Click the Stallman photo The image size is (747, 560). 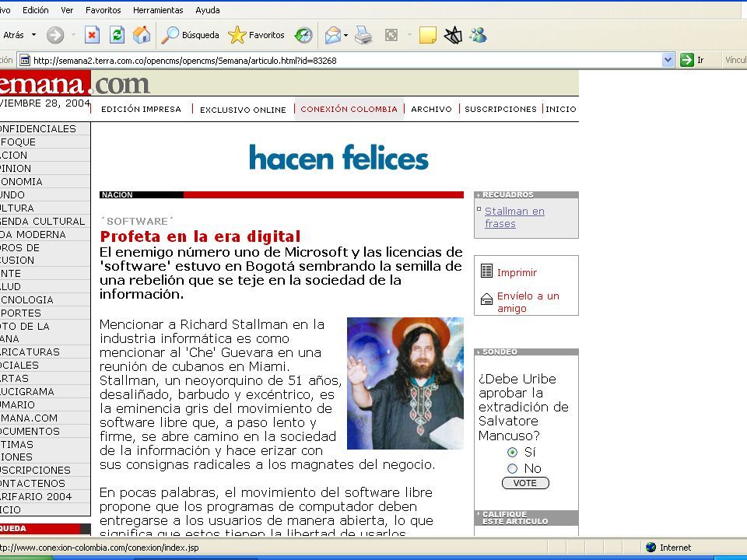click(x=405, y=383)
